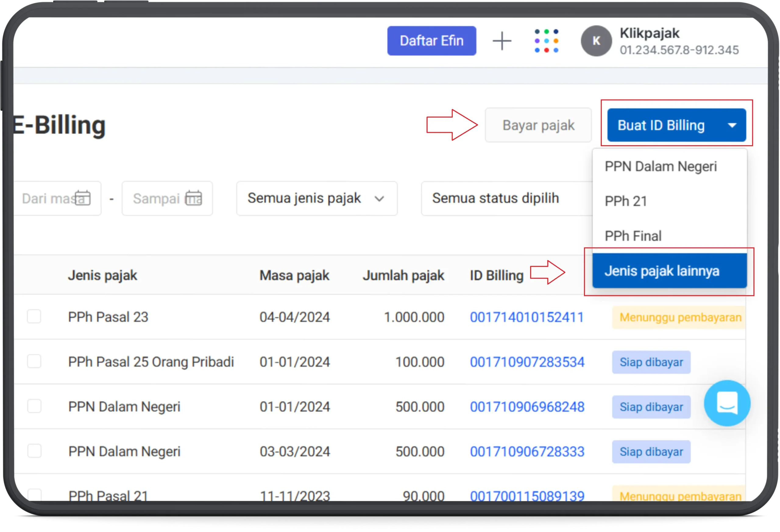Check the PPh Pasal 23 row checkbox
Image resolution: width=780 pixels, height=532 pixels.
coord(34,317)
